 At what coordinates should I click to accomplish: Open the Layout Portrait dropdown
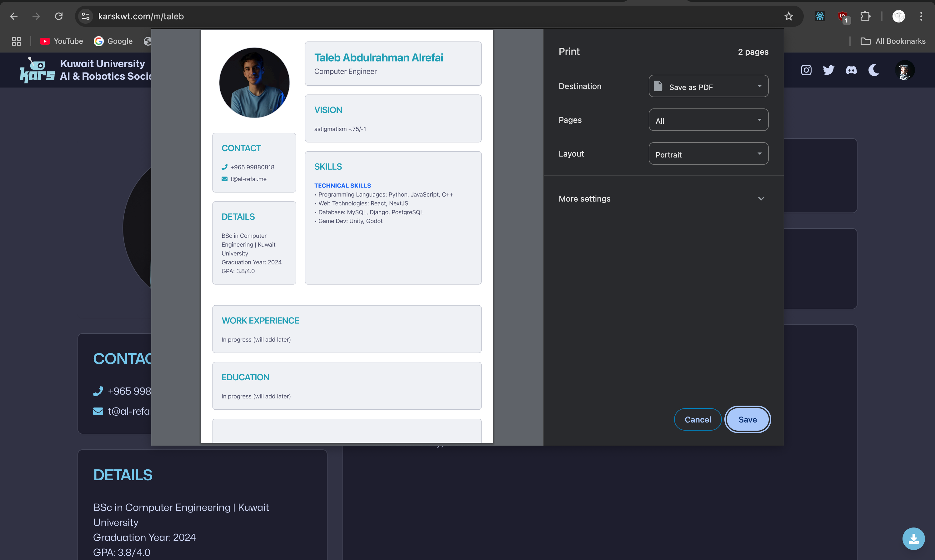click(708, 153)
